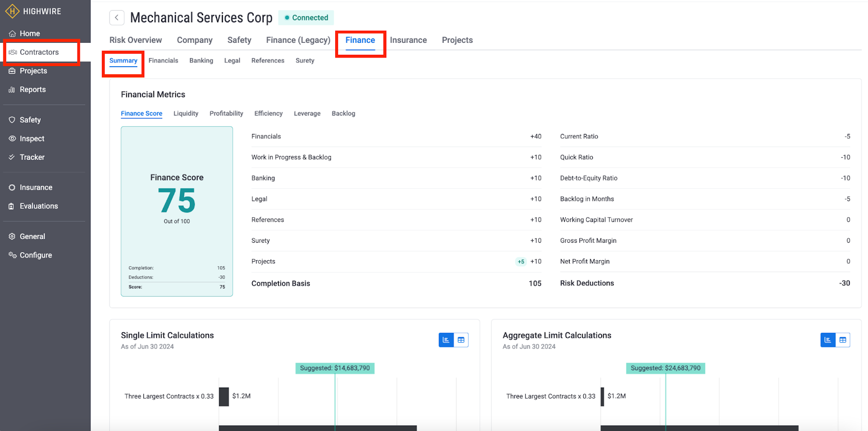Click the Highwire logo icon
Image resolution: width=868 pixels, height=431 pixels.
[x=12, y=11]
